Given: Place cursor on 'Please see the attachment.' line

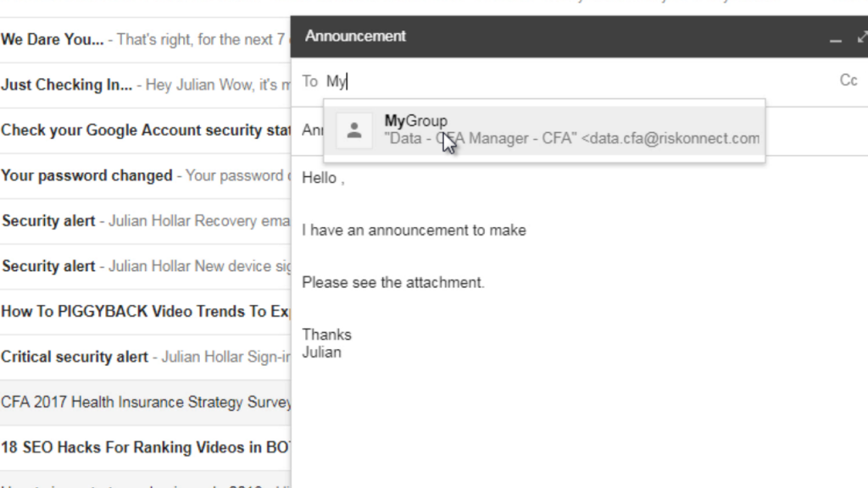Looking at the screenshot, I should [393, 283].
